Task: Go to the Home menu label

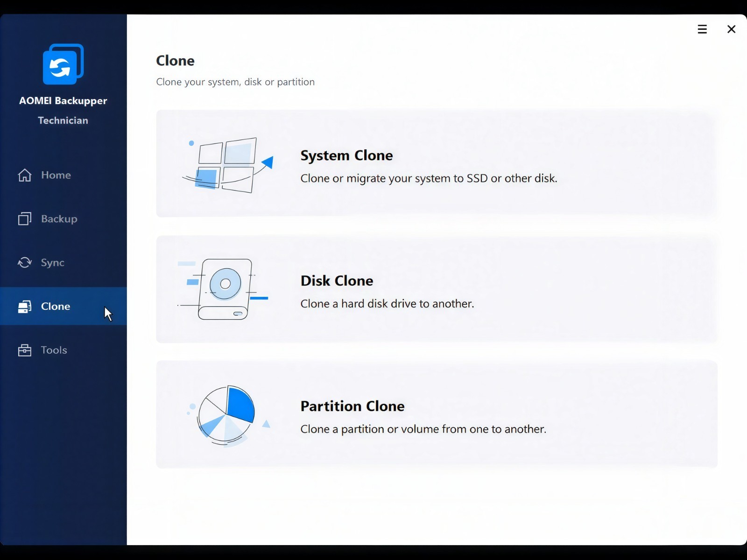Action: tap(56, 175)
